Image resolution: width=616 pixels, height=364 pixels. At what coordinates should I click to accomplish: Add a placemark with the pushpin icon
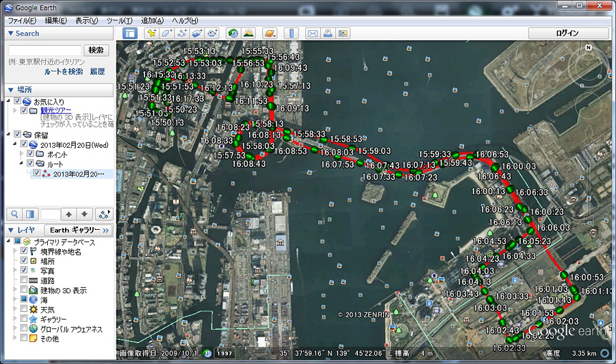pos(151,34)
